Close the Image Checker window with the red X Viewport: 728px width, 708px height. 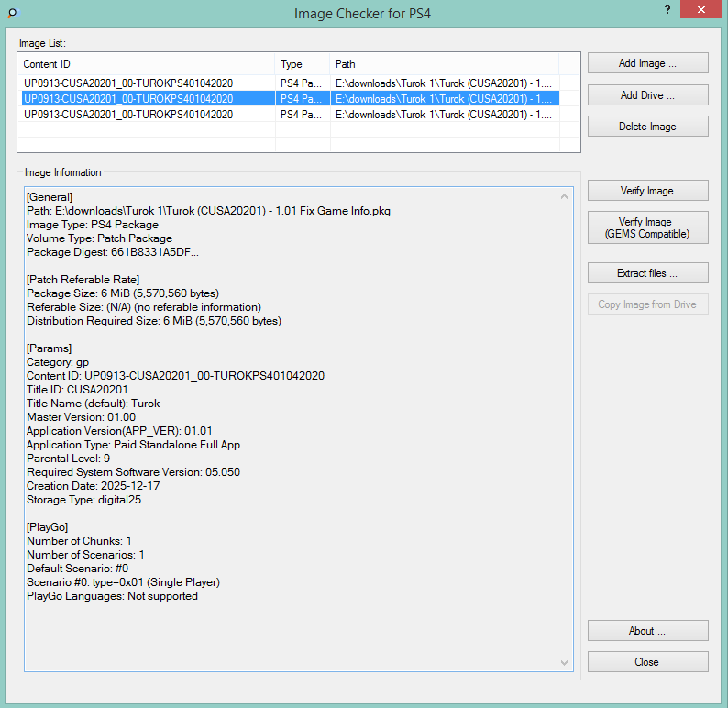click(x=700, y=9)
